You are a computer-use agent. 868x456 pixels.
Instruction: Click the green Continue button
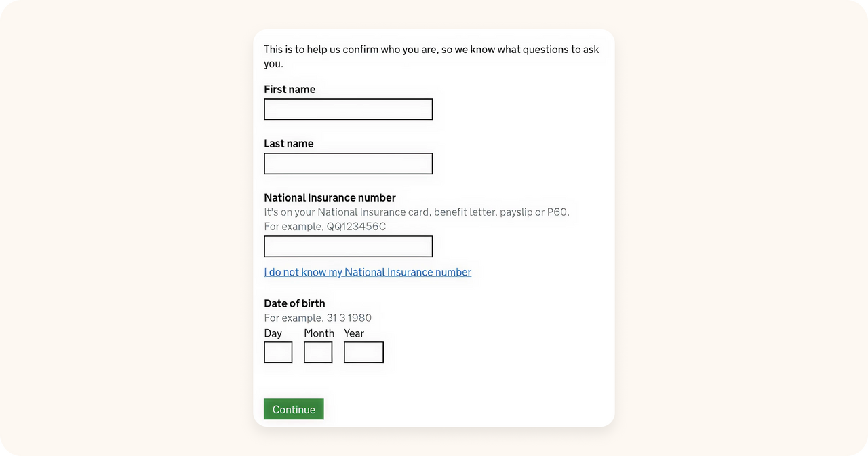pos(294,409)
